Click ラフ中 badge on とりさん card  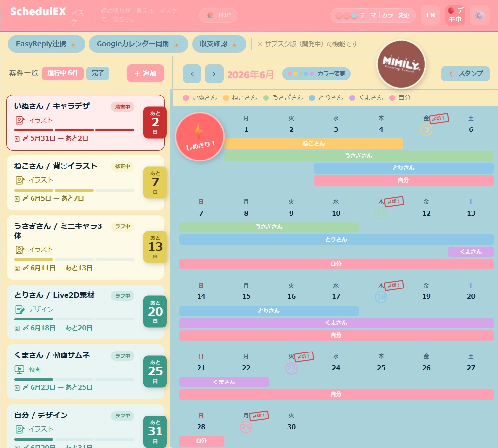tap(122, 296)
